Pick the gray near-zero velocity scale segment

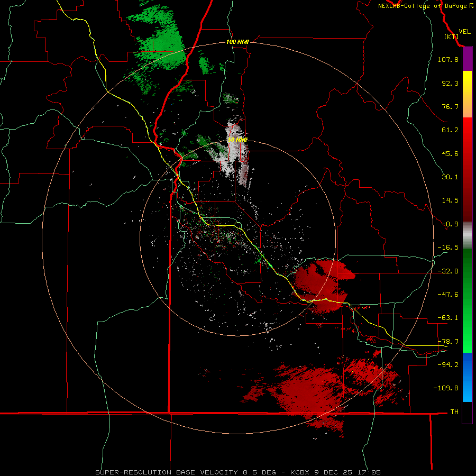467,234
